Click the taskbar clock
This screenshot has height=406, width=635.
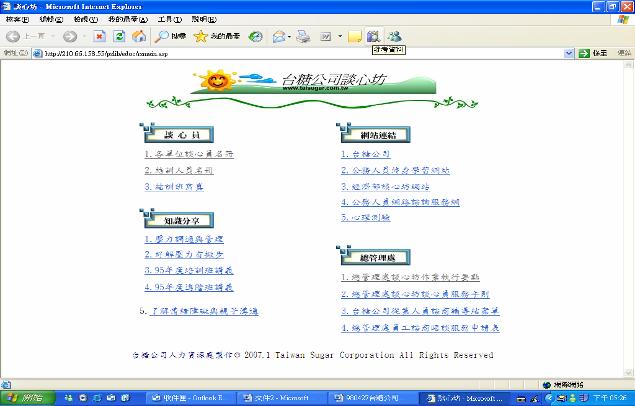609,398
